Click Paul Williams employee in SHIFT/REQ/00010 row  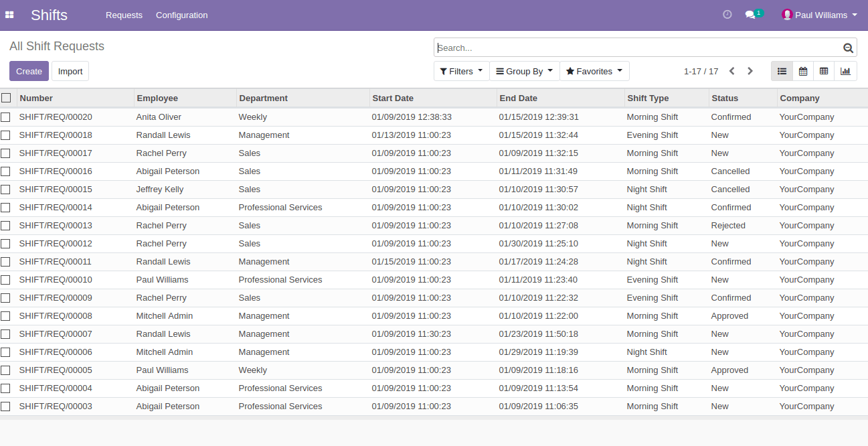pyautogui.click(x=163, y=280)
